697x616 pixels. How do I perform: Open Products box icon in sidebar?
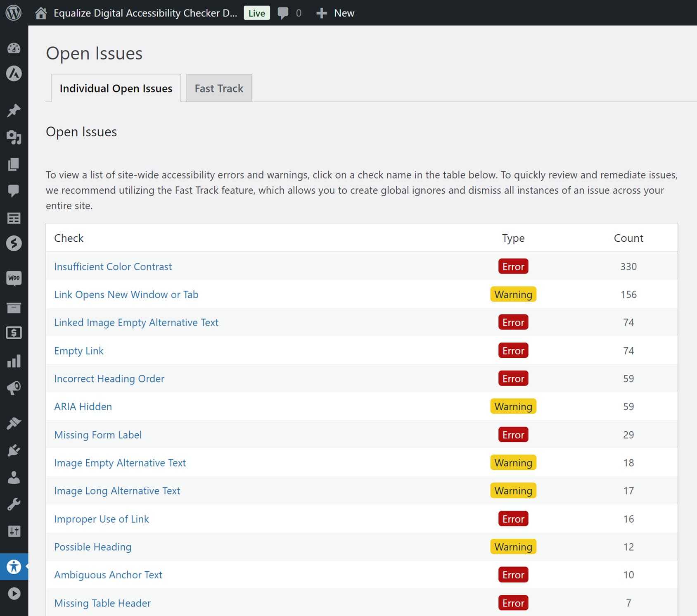pyautogui.click(x=14, y=308)
